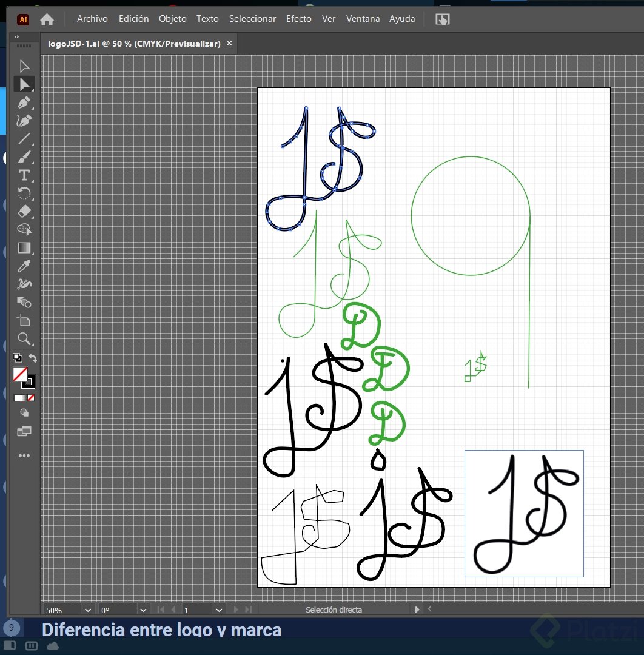Select the Selection tool
Image resolution: width=644 pixels, height=655 pixels.
(x=24, y=65)
